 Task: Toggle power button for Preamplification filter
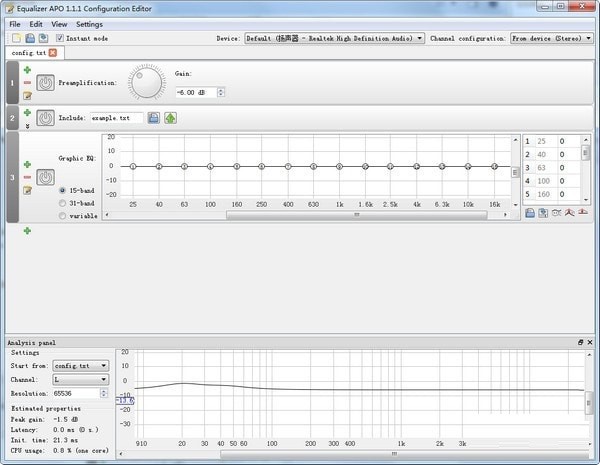click(45, 83)
